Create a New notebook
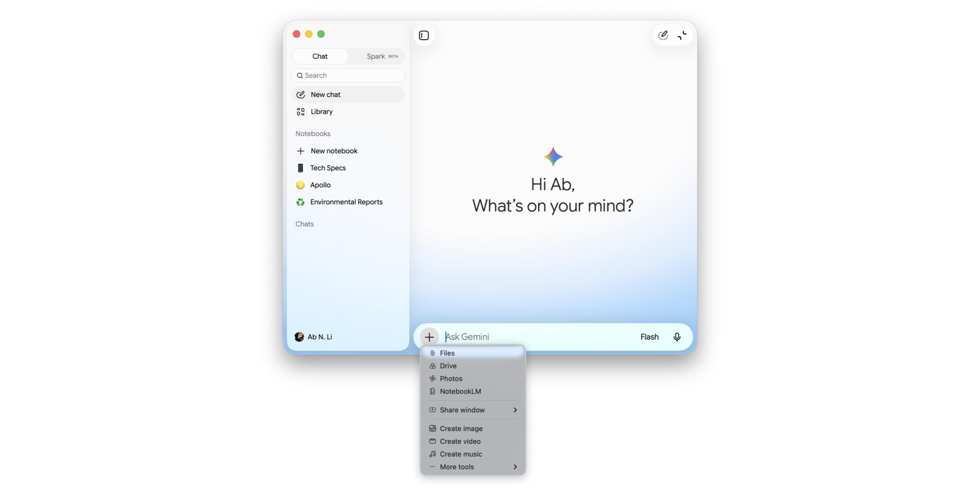This screenshot has width=980, height=490. pyautogui.click(x=348, y=151)
